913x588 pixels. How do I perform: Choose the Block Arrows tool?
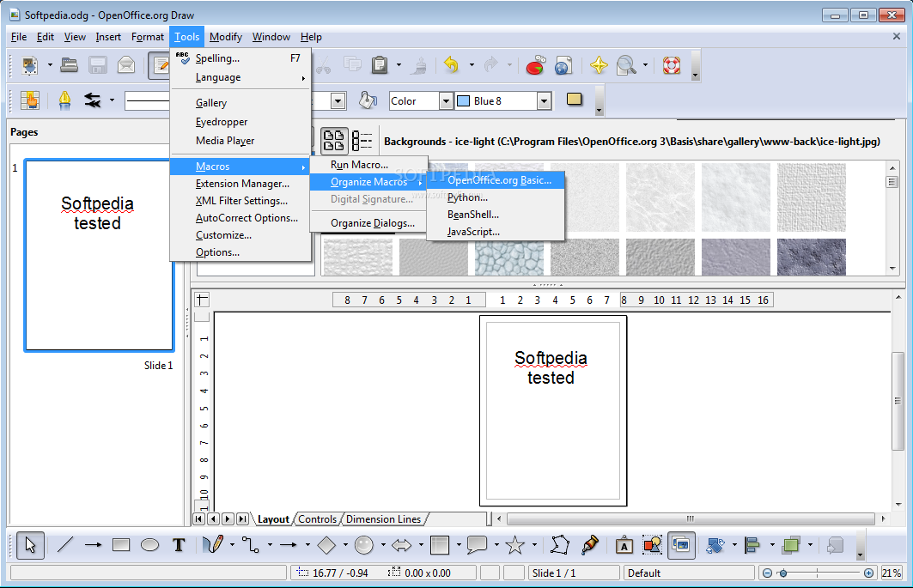pyautogui.click(x=402, y=545)
